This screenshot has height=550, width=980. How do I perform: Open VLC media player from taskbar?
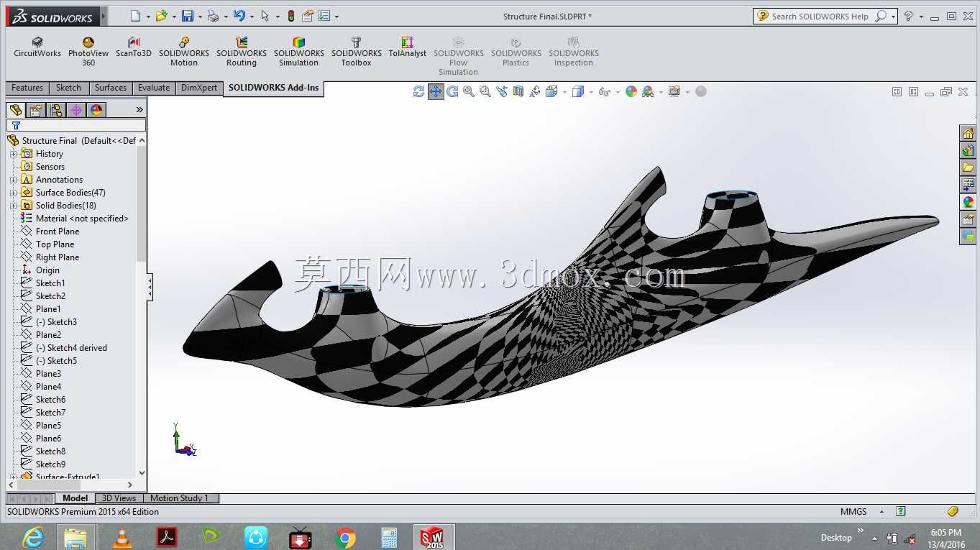click(x=123, y=537)
